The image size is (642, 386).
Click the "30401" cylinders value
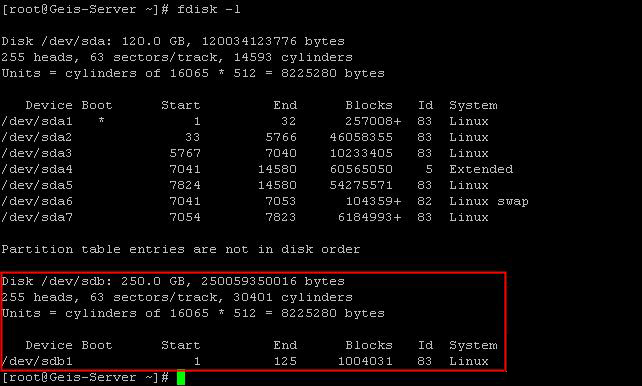[253, 297]
